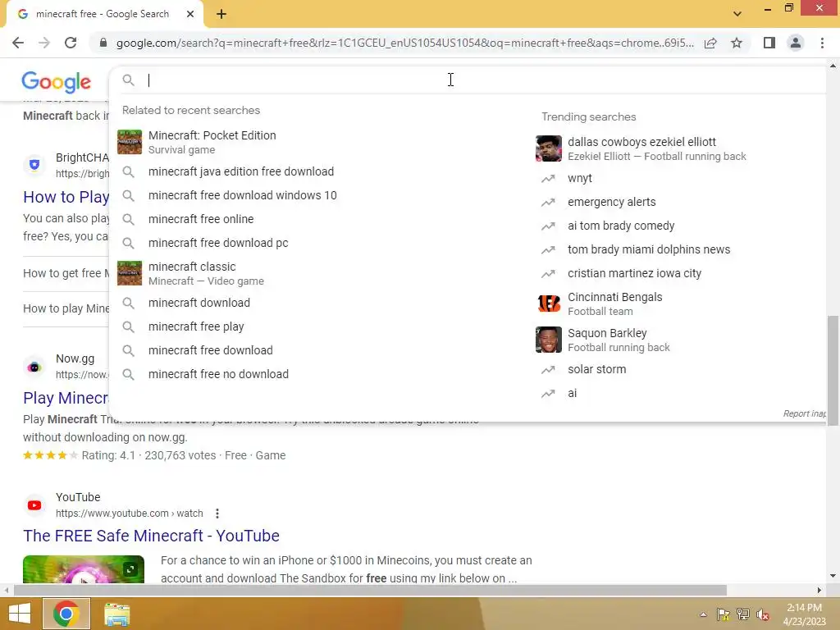Viewport: 840px width, 630px height.
Task: Open the Action Center flag icon
Action: pos(724,614)
